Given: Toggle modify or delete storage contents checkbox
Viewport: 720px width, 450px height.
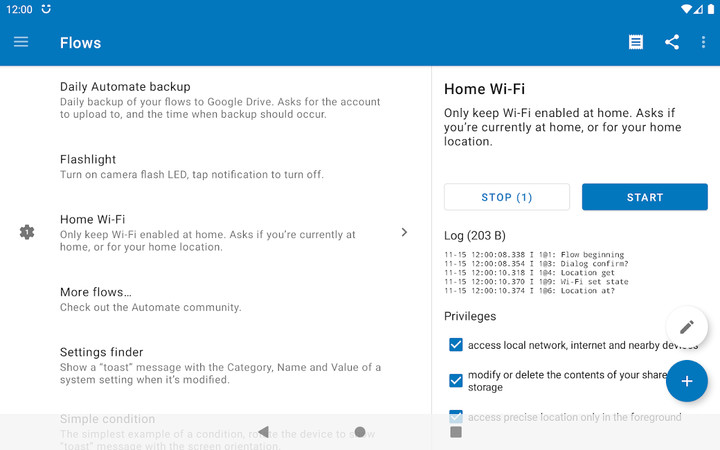Looking at the screenshot, I should click(456, 380).
